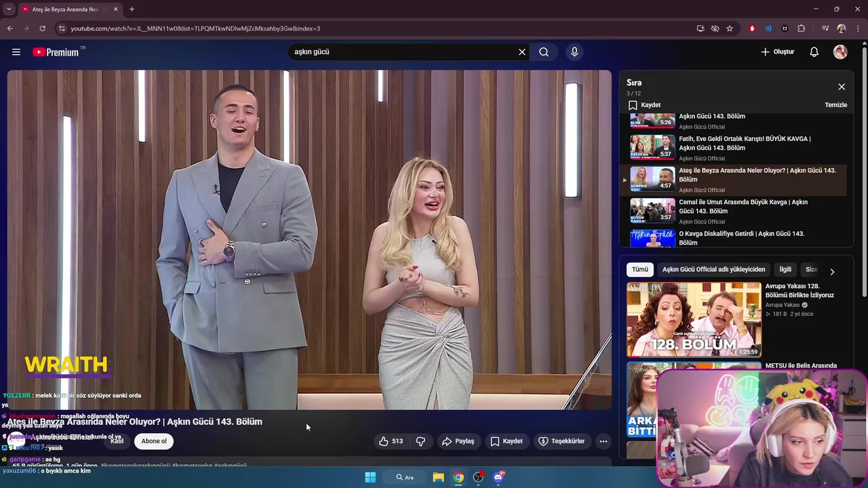Select currently playing 'Ateş ile Beyza' queue item
This screenshot has height=488, width=868.
735,180
